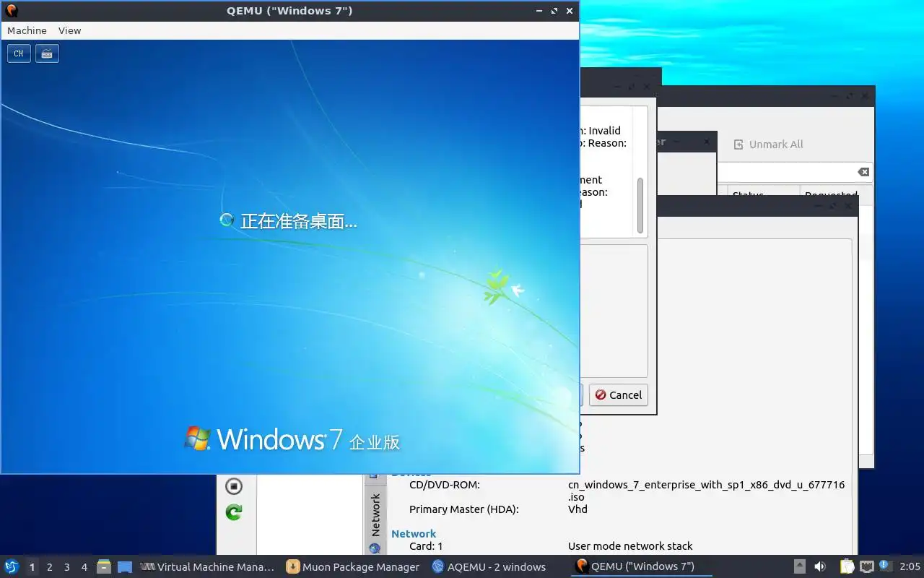The image size is (924, 578).
Task: Select the CD/DVD-ROM: label in AQEMU
Action: tap(445, 485)
